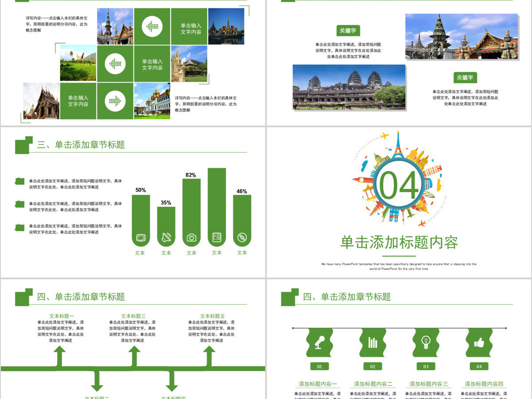Select the large Thai temple photo beside 关键字
532x399 pixels.
(x=462, y=36)
